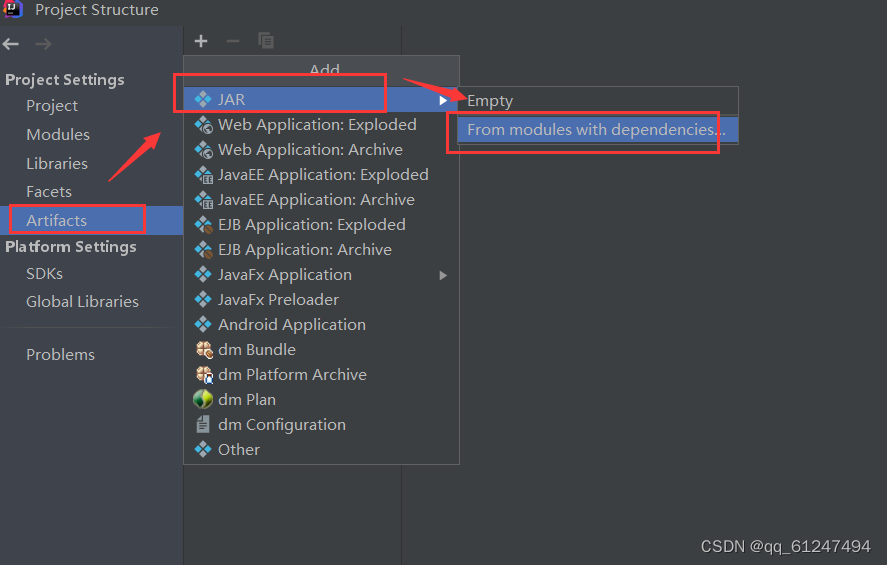Open Modules settings page

tap(58, 135)
